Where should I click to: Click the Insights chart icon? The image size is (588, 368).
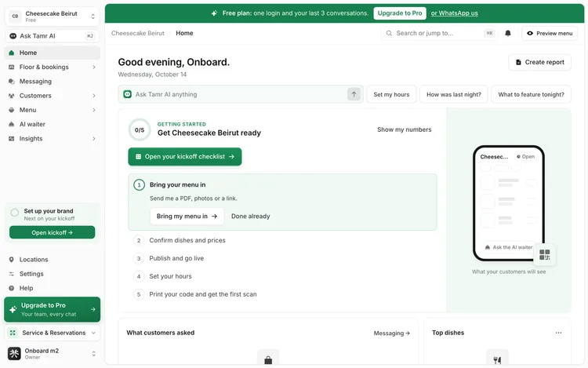[12, 138]
